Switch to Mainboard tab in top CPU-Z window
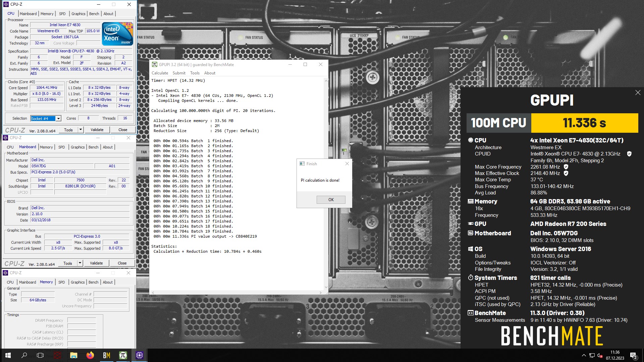 [28, 14]
